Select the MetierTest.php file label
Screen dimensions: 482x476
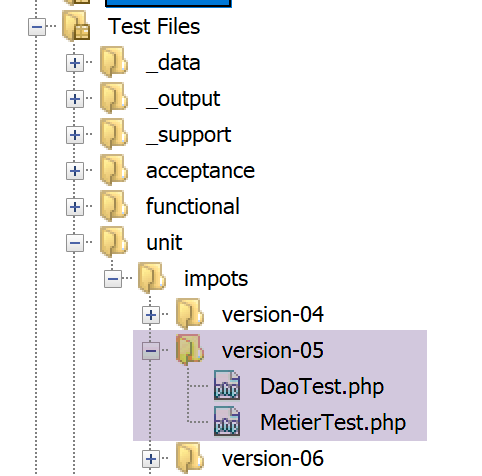coord(333,423)
